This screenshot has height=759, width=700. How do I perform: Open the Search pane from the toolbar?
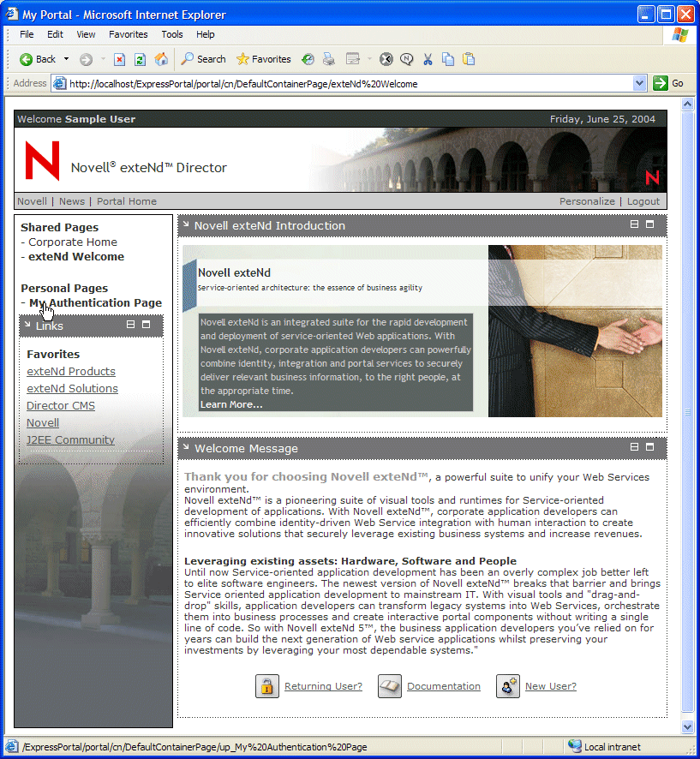point(203,59)
